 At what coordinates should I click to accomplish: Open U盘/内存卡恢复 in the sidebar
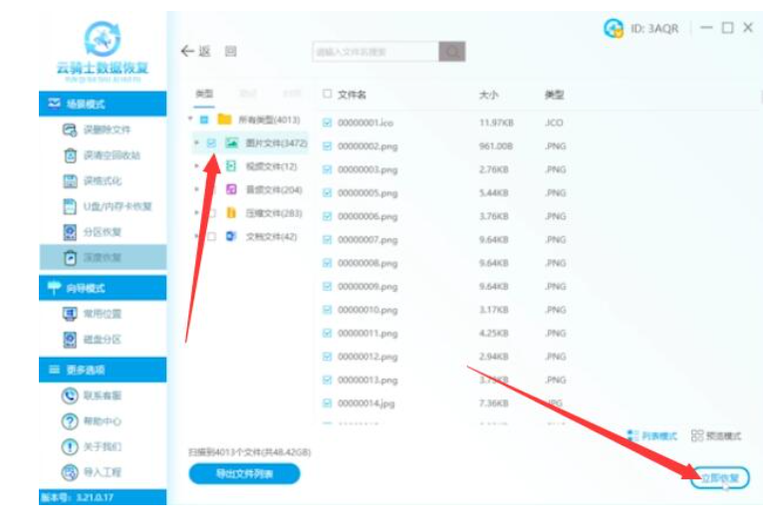point(116,206)
